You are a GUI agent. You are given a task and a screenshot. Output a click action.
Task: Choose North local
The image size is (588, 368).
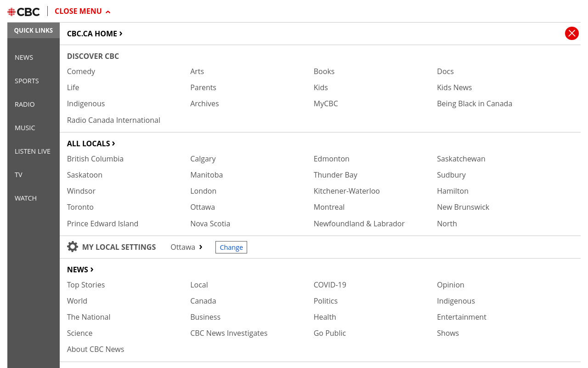447,224
